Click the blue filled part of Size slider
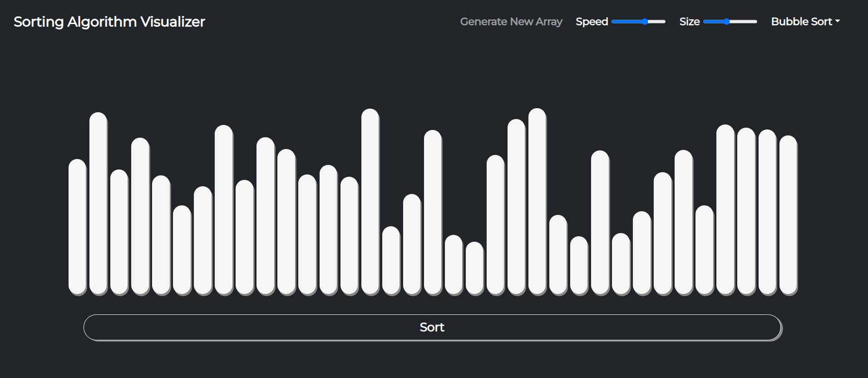 pos(714,22)
